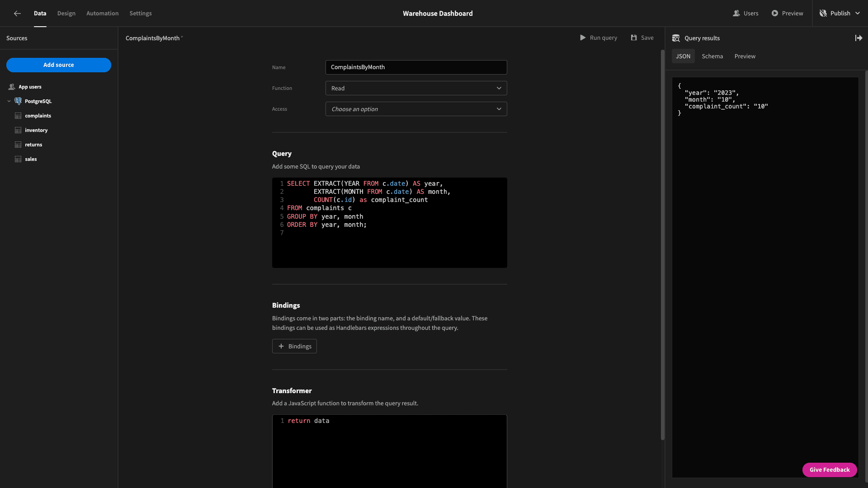This screenshot has width=868, height=488.
Task: Click the Save floppy disk icon
Action: pos(634,38)
